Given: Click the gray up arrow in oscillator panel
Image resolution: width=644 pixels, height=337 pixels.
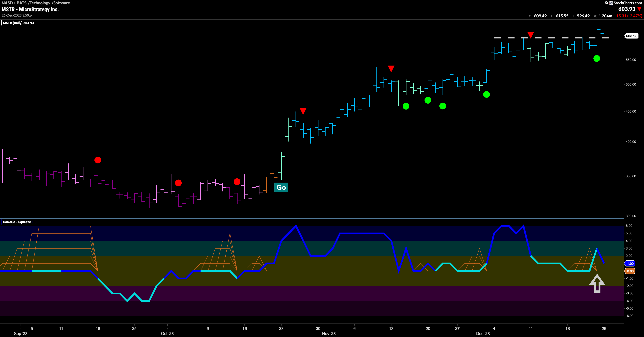Looking at the screenshot, I should tap(597, 283).
